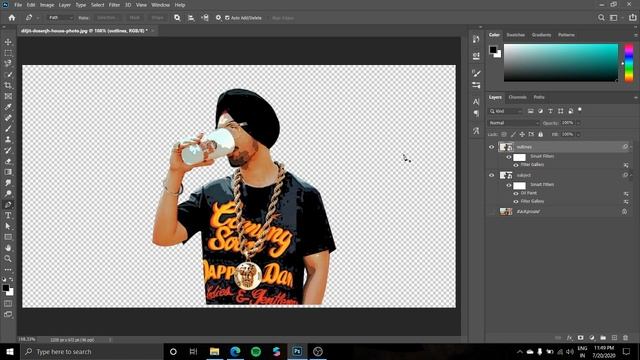Open pen options gear menu

[x=218, y=18]
